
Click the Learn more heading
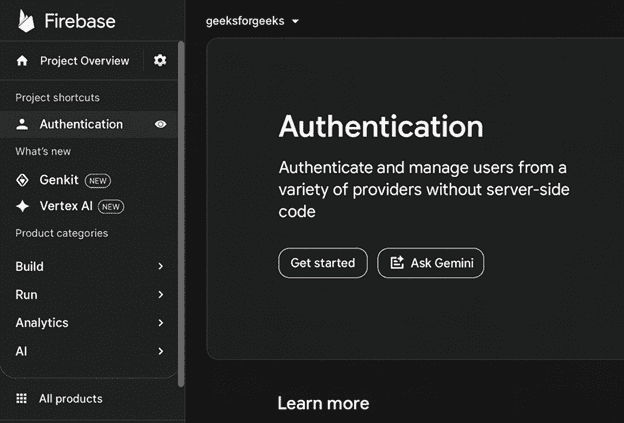click(323, 403)
